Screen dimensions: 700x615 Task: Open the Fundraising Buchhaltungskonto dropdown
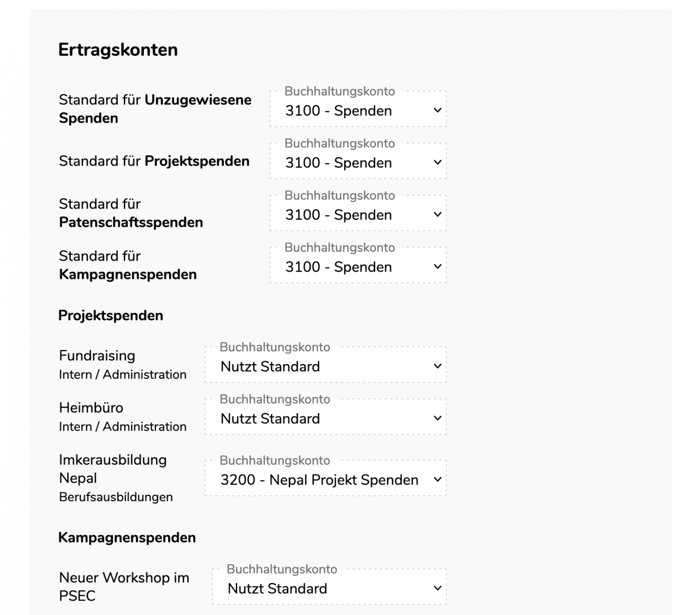pos(326,366)
